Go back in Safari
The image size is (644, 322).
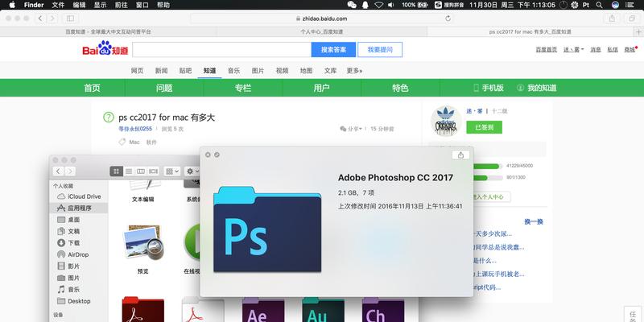40,18
